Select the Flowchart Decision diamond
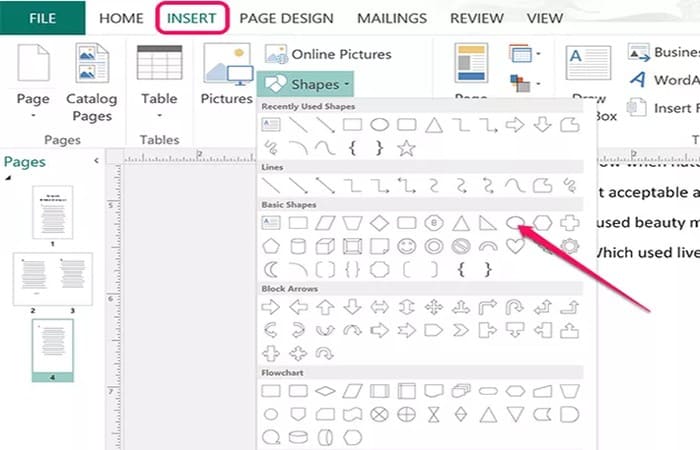The width and height of the screenshot is (700, 450). pos(325,391)
